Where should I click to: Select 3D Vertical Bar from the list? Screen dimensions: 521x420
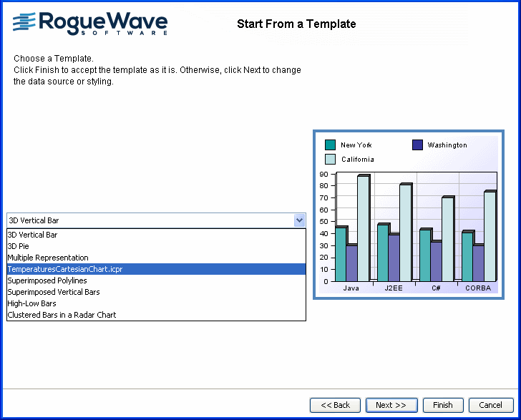pyautogui.click(x=32, y=235)
